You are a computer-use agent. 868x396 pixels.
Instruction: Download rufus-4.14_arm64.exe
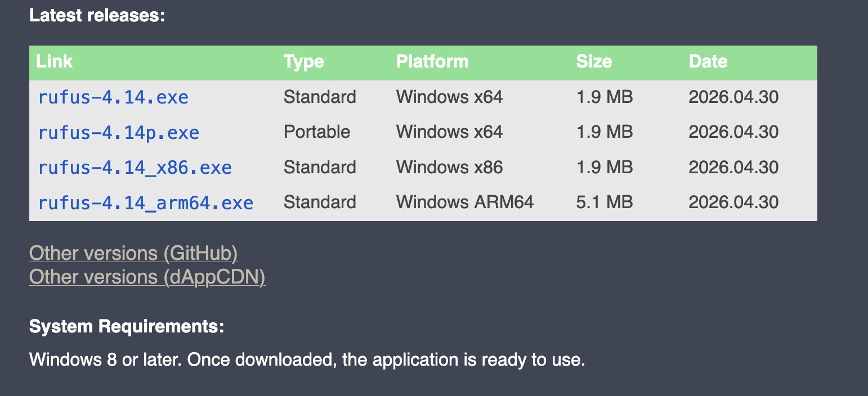coord(146,202)
